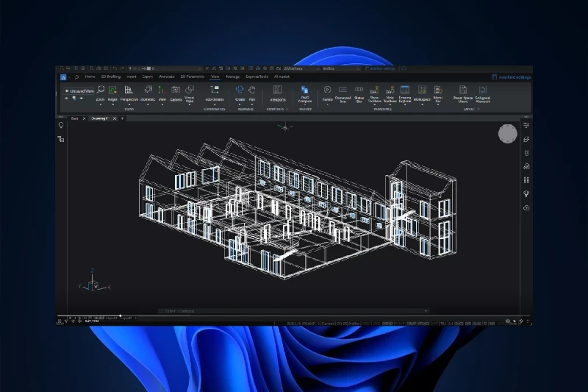The width and height of the screenshot is (588, 392).
Task: Open the Manage ribbon tab
Action: (x=232, y=76)
